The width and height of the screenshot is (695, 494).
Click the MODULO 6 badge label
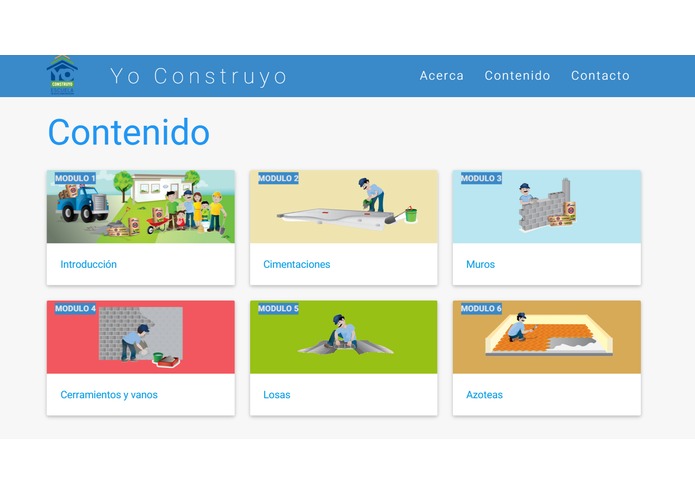(481, 308)
